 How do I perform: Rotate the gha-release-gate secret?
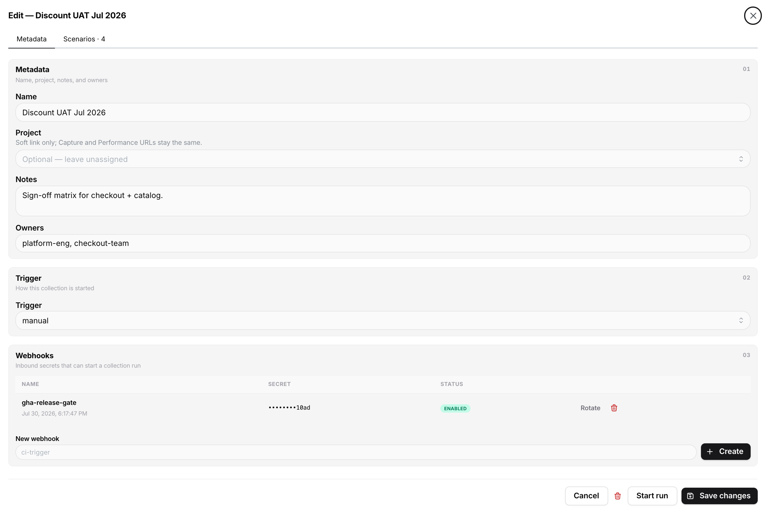pos(590,408)
